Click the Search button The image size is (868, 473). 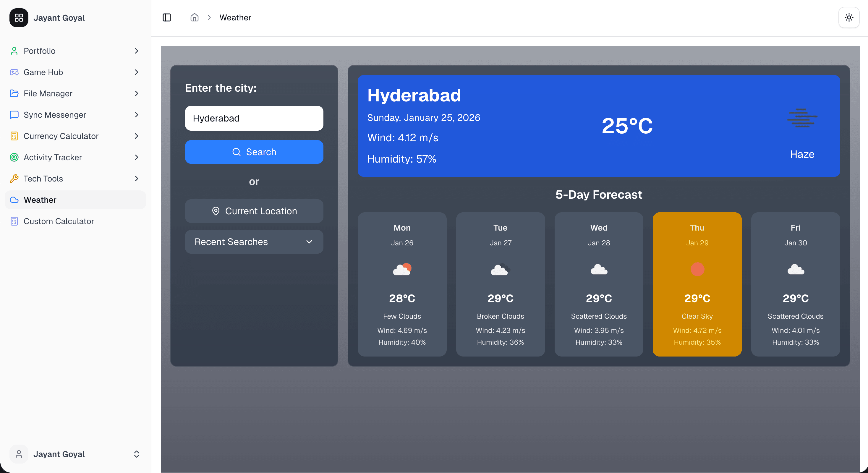(x=254, y=152)
